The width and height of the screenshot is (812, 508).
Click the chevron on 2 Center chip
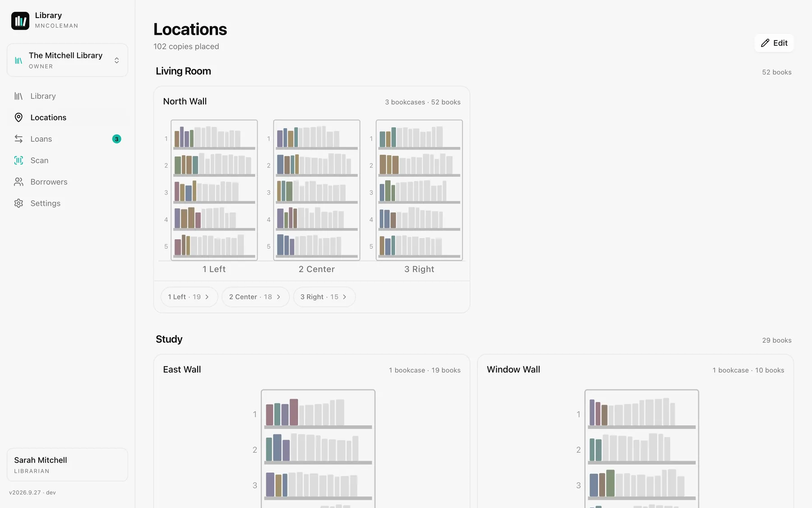278,297
